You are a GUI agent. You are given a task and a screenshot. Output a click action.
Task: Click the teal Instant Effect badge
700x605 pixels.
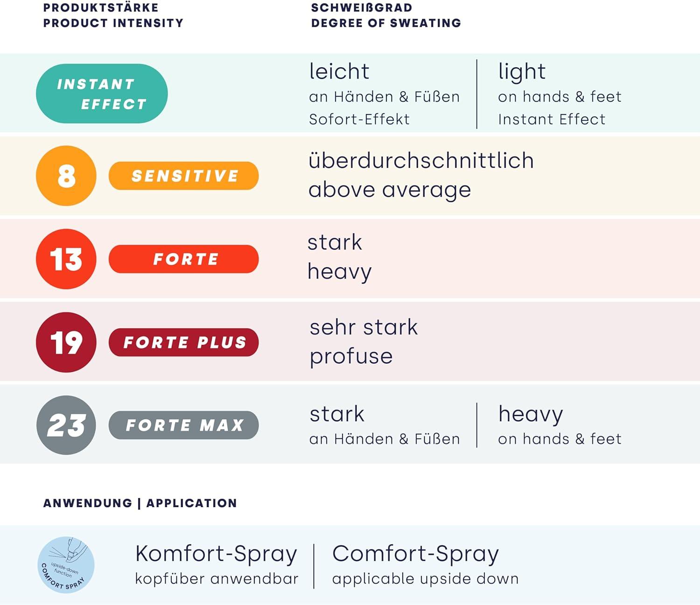click(x=102, y=94)
